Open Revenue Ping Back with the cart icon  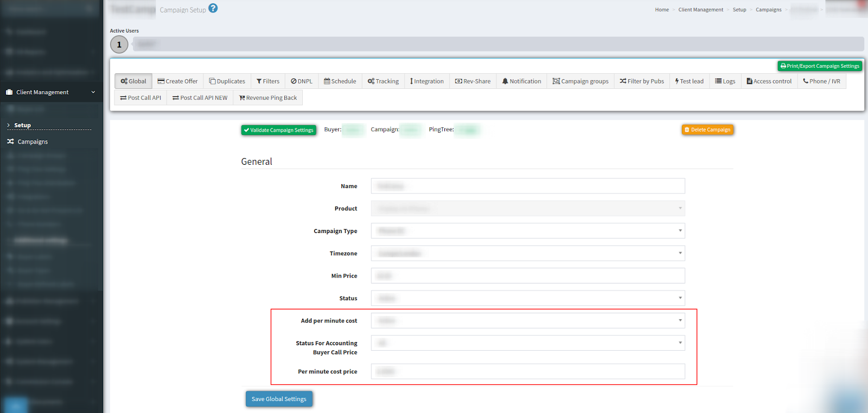(x=268, y=98)
